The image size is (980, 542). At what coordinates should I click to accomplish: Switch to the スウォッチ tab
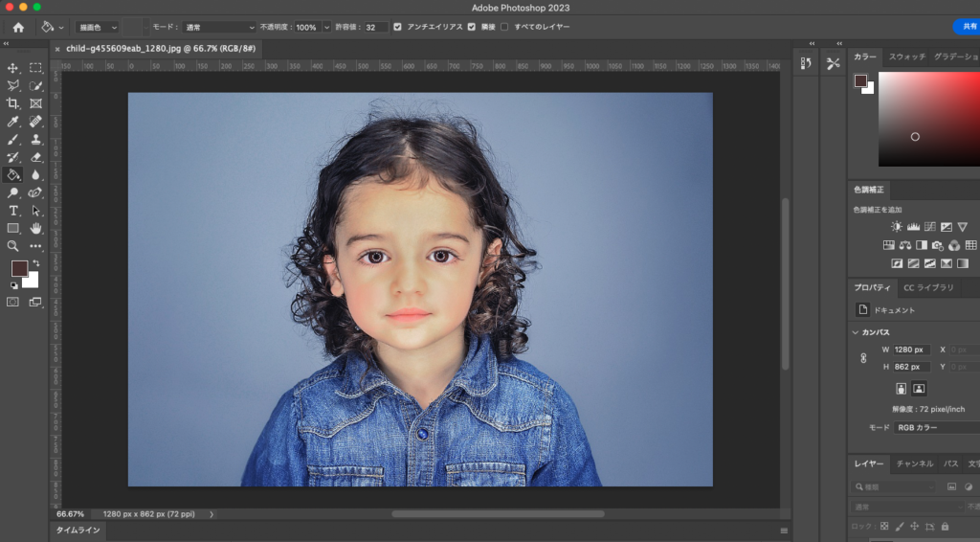[907, 56]
